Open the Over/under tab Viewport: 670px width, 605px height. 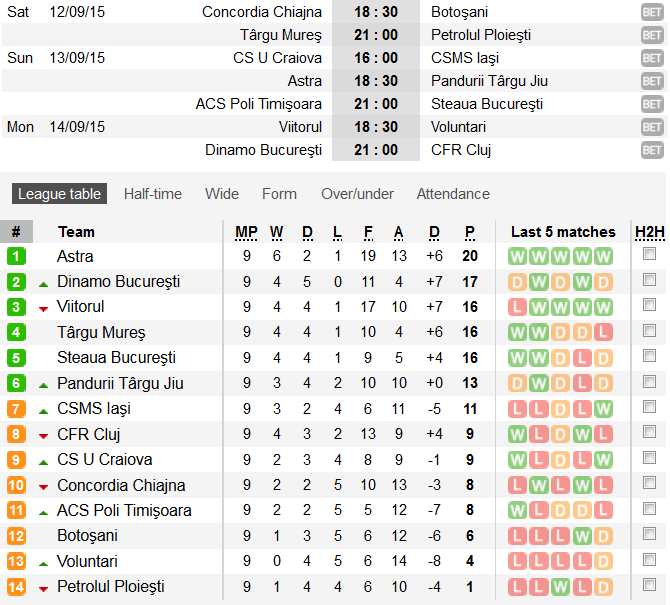[357, 194]
